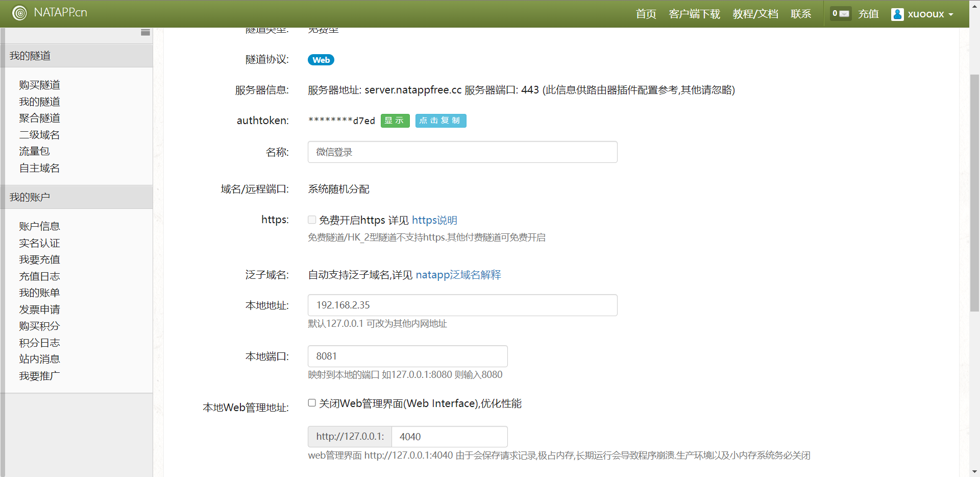The image size is (980, 477).
Task: Open 二级域名 in the sidebar
Action: coord(40,135)
